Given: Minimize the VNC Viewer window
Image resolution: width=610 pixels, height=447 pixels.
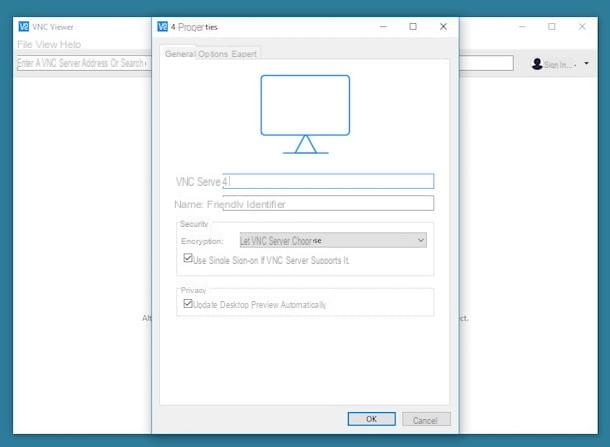Looking at the screenshot, I should tap(522, 26).
